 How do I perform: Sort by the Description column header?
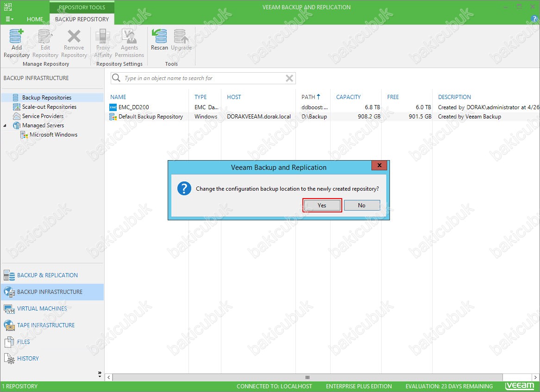pos(454,97)
